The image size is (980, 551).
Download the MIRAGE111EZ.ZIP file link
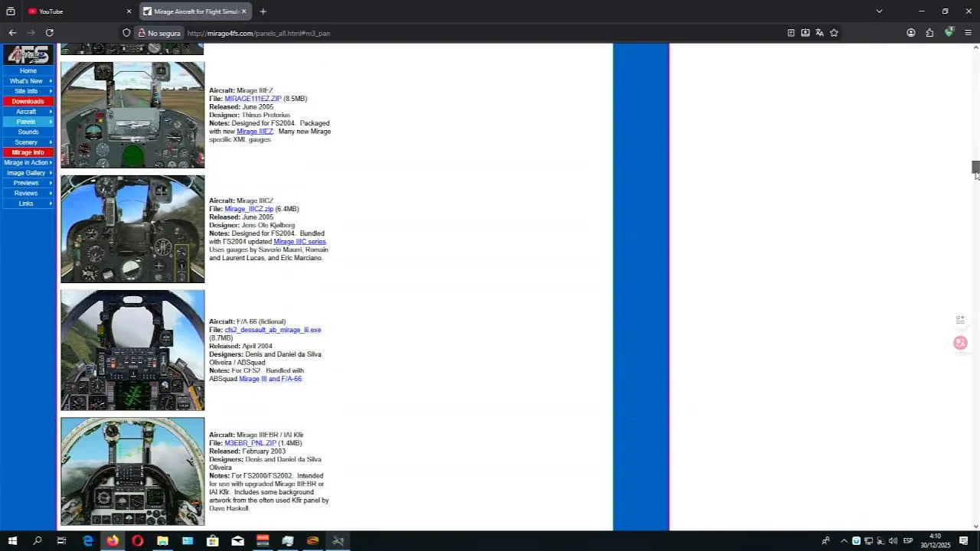253,99
